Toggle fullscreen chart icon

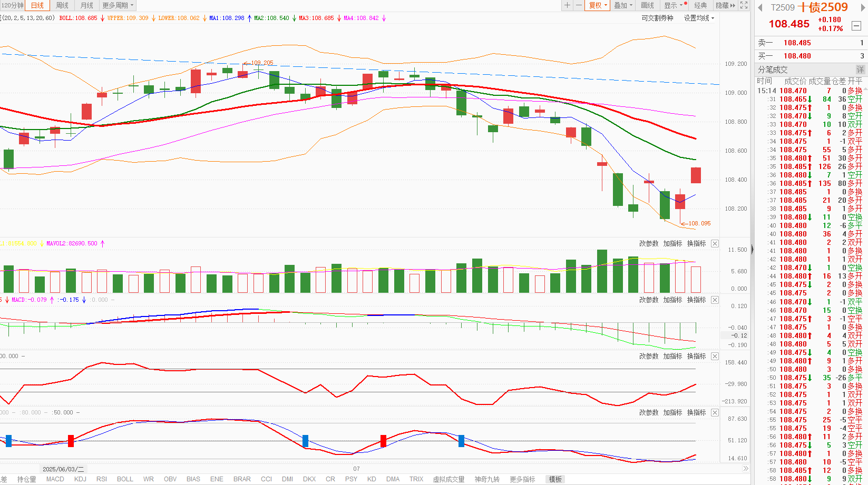tap(744, 5)
